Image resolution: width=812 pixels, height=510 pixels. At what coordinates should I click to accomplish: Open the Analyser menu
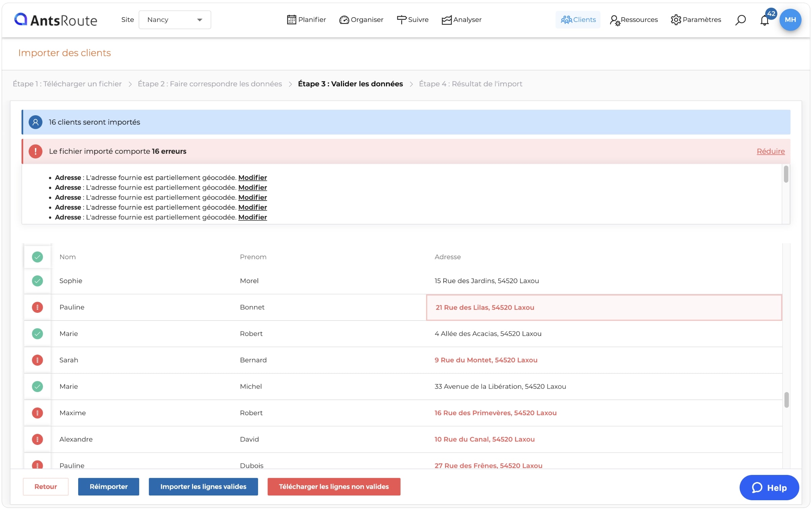point(462,20)
